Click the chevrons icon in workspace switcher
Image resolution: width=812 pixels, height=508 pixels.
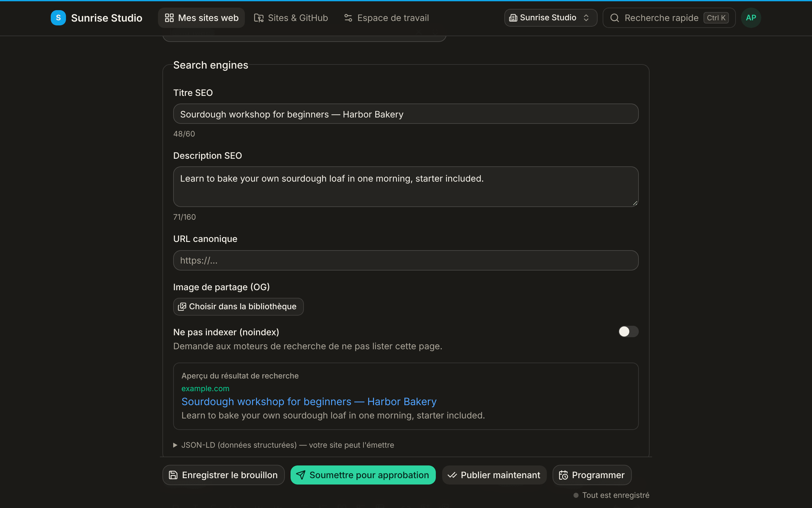click(x=586, y=18)
